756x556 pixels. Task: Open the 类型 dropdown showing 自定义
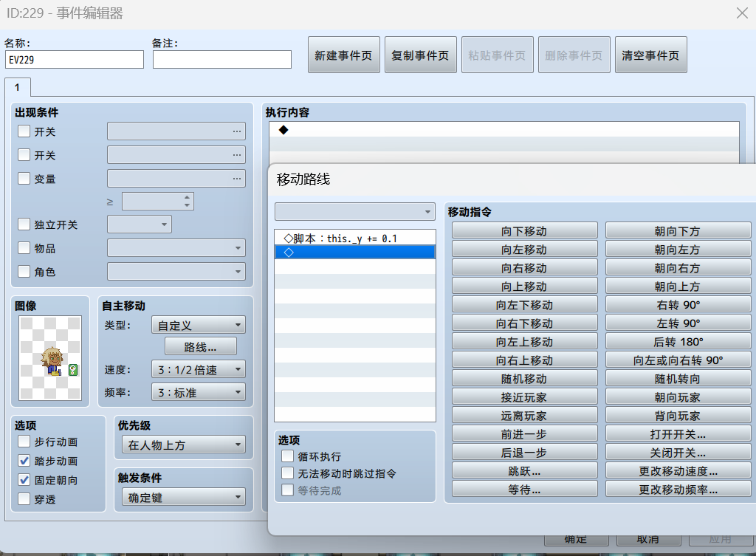pyautogui.click(x=198, y=325)
